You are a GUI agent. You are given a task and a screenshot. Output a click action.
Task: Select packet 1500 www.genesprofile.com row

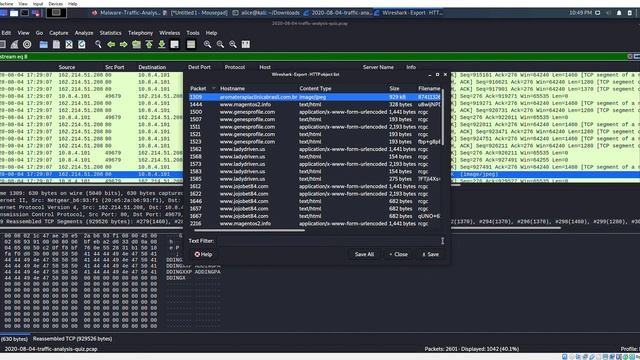click(315, 112)
